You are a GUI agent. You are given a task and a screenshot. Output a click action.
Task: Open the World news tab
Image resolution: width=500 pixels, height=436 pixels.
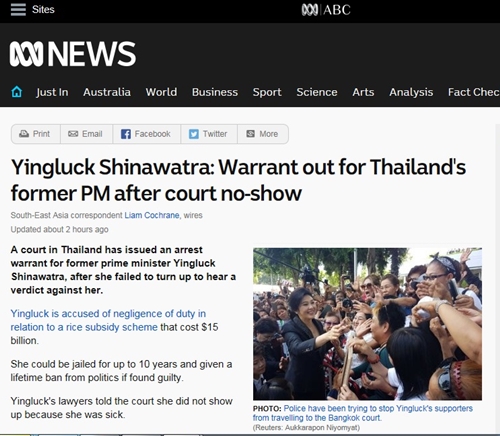coord(161,92)
